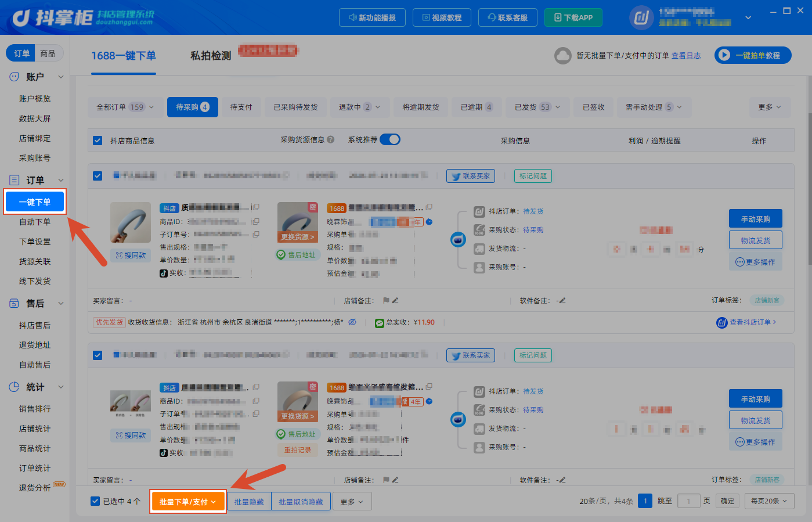Click the robot icon in the second order
The height and width of the screenshot is (522, 812).
tap(459, 419)
